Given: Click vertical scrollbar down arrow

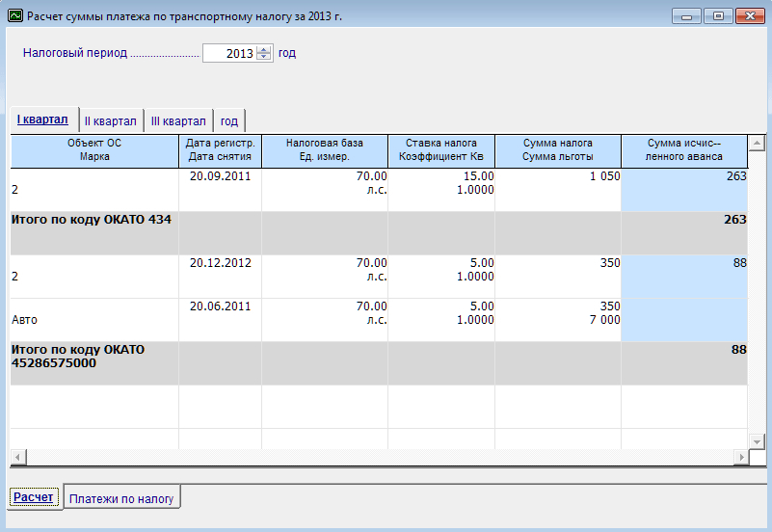Looking at the screenshot, I should tap(757, 441).
